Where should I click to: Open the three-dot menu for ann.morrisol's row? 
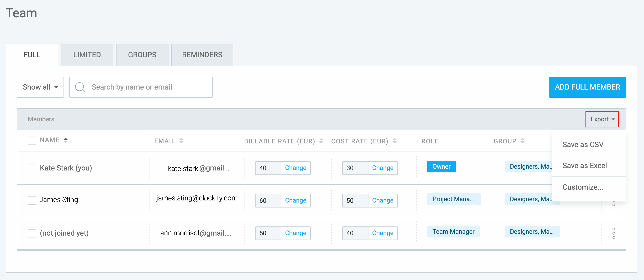(x=614, y=233)
